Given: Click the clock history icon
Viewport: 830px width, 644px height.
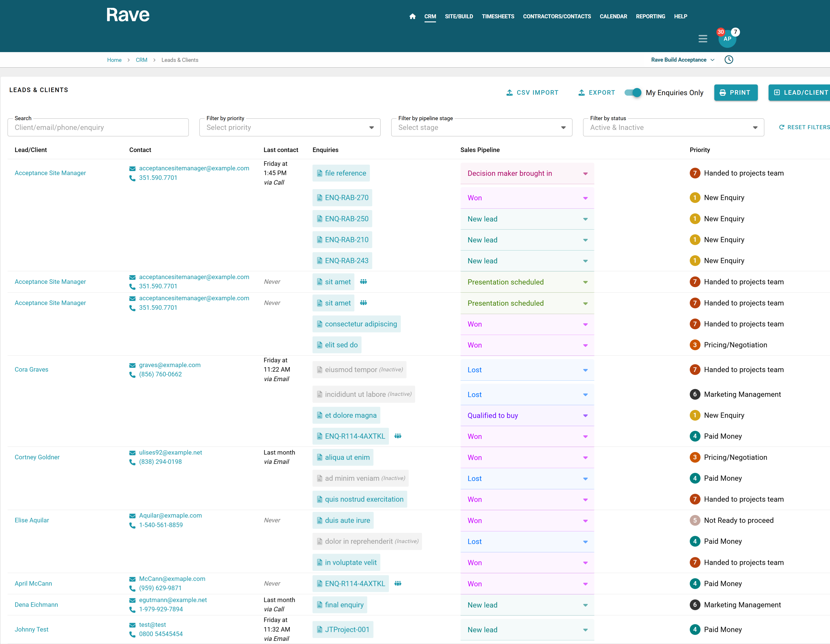Looking at the screenshot, I should coord(729,60).
